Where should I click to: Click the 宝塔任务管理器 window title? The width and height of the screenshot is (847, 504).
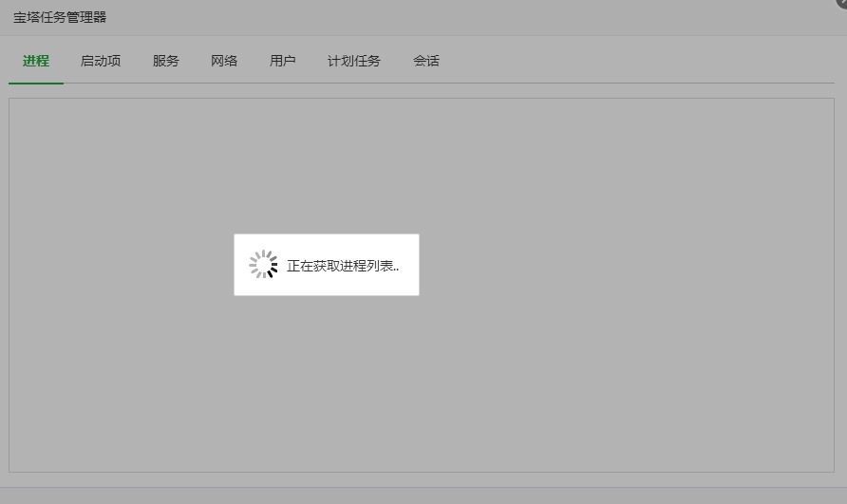[60, 17]
